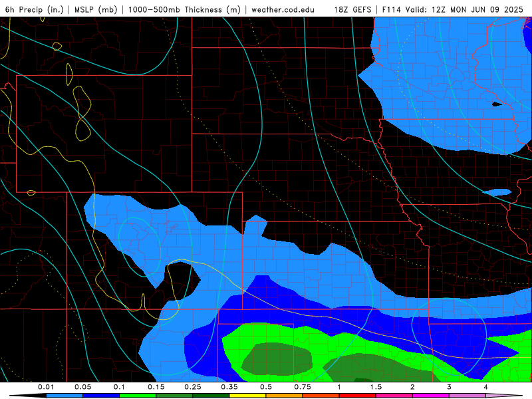The width and height of the screenshot is (532, 399).
Task: Click the "F114 Valid: 12Z MON JUN 09 2025" text
Action: click(x=453, y=9)
